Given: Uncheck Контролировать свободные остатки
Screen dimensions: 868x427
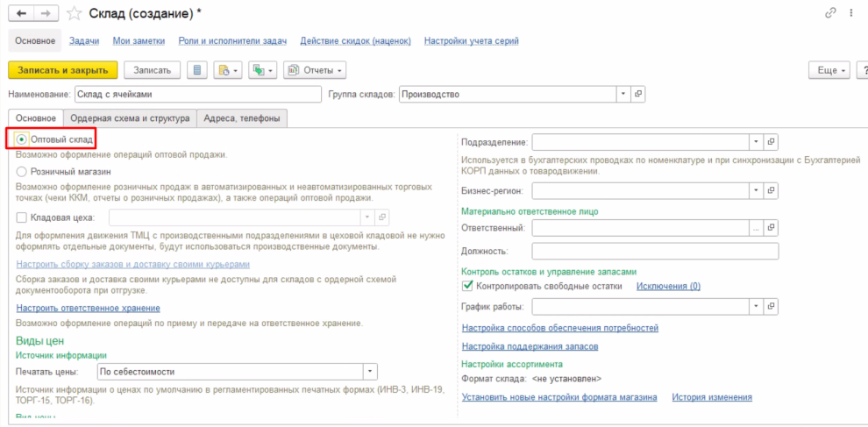Looking at the screenshot, I should tap(467, 286).
